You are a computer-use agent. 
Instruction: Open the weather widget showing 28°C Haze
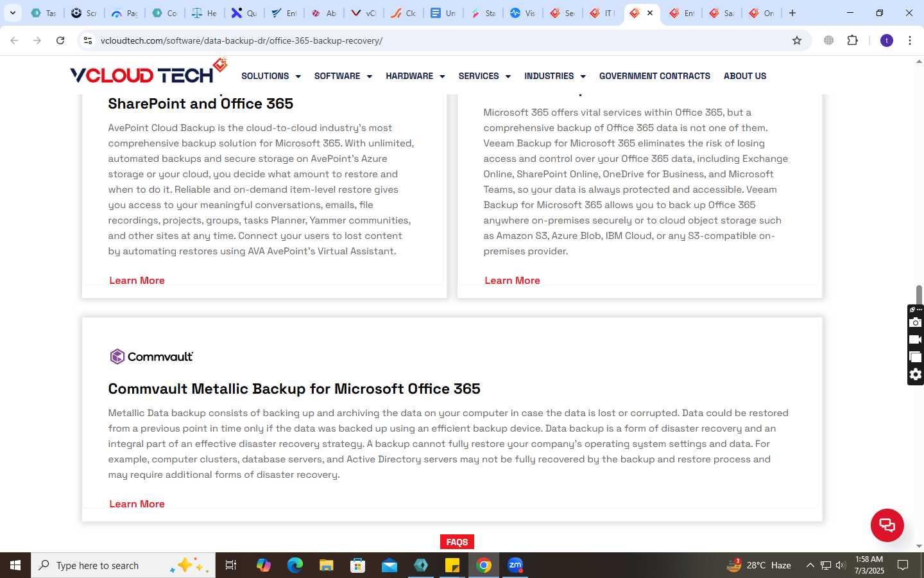click(758, 565)
